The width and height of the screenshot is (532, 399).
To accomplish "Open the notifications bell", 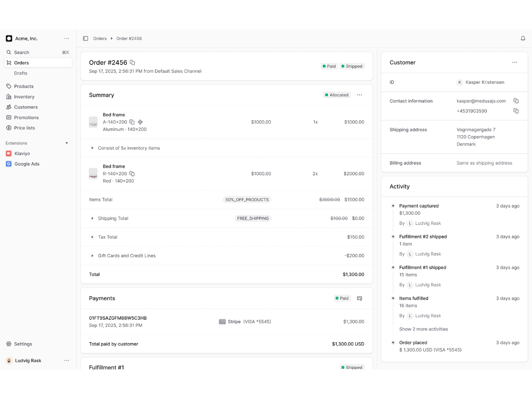I will coord(523,39).
